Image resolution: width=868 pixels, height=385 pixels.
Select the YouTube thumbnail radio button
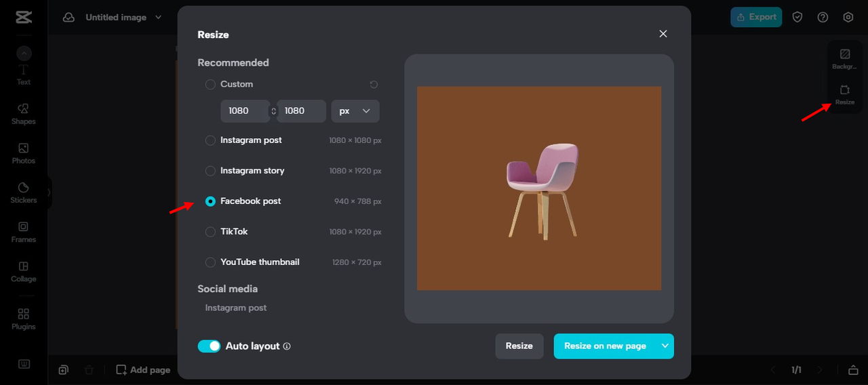[210, 262]
